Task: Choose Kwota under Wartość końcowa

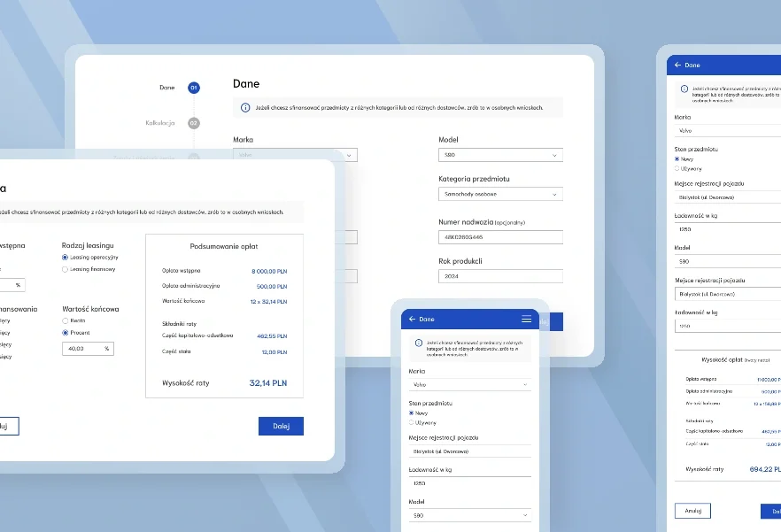Action: [x=65, y=320]
